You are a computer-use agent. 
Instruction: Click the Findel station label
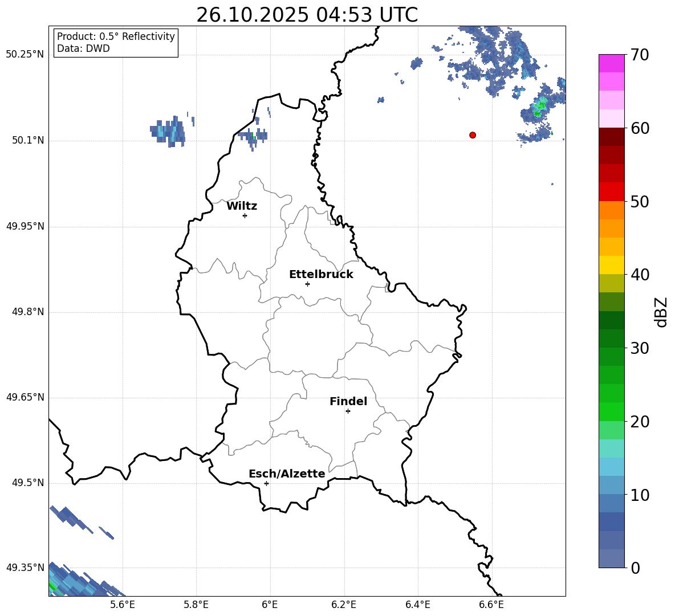point(348,401)
